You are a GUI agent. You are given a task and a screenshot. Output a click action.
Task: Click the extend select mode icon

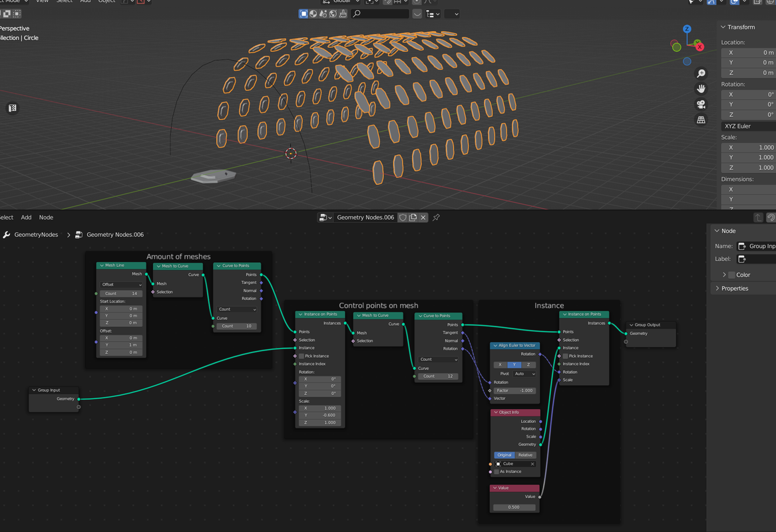7,14
